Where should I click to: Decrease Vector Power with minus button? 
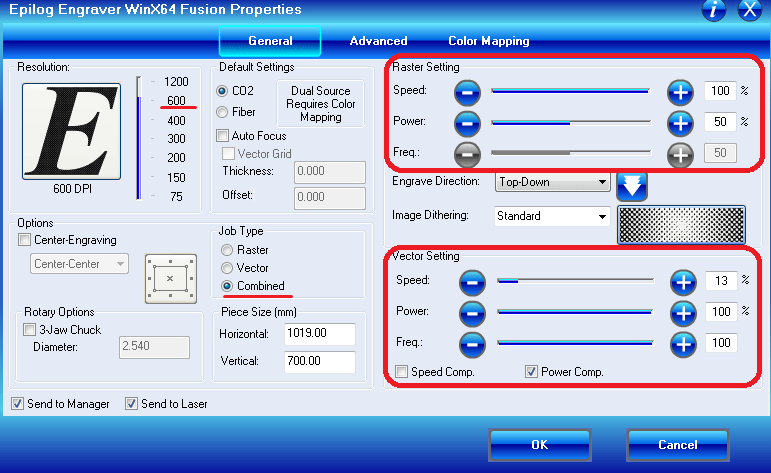(x=472, y=313)
